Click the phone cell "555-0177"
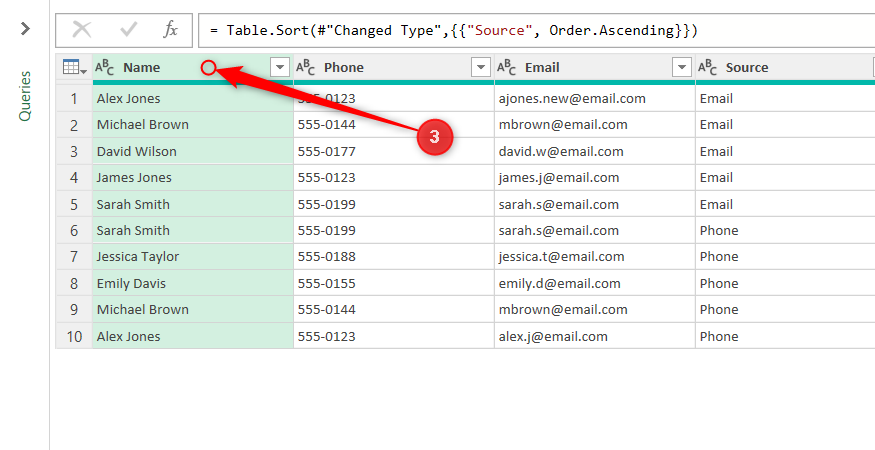Viewport: 875px width, 450px height. point(393,151)
